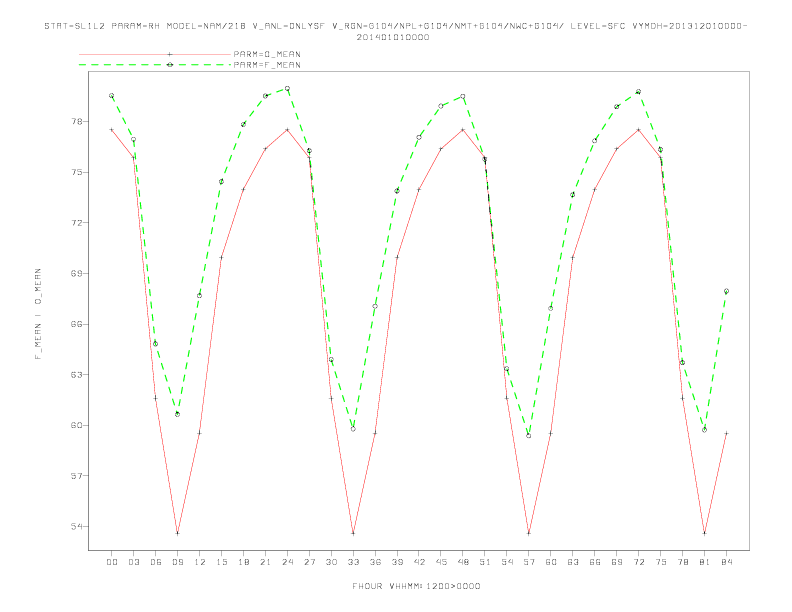Screen dimensions: 792x612
Task: Click x-axis tick label 12
Action: [x=200, y=562]
